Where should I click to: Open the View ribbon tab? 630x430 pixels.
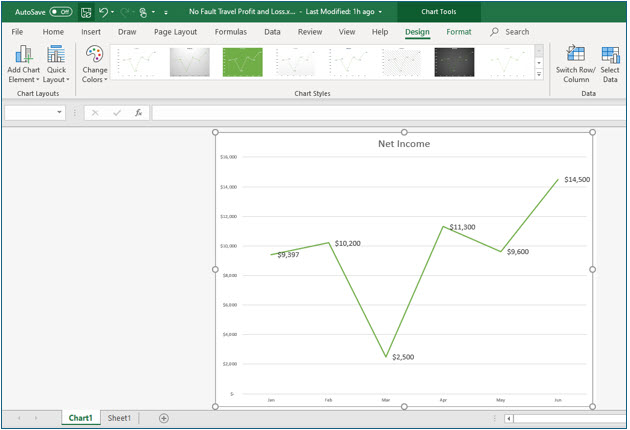point(347,32)
